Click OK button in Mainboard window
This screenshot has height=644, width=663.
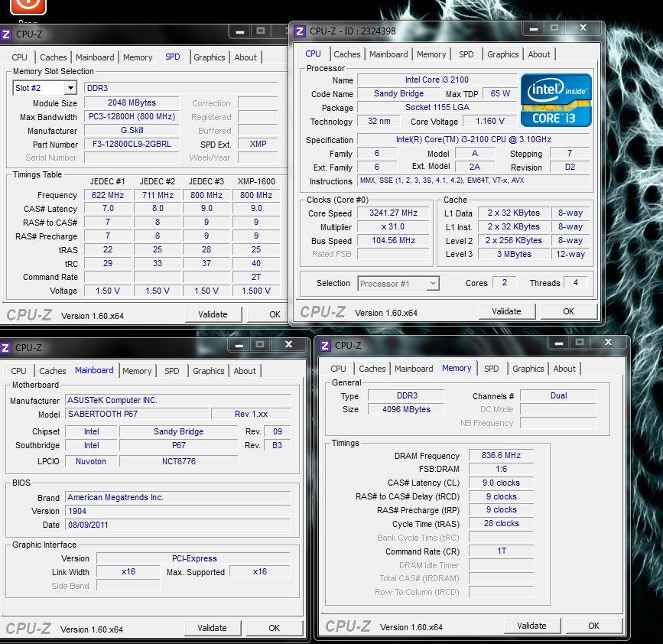(x=275, y=628)
